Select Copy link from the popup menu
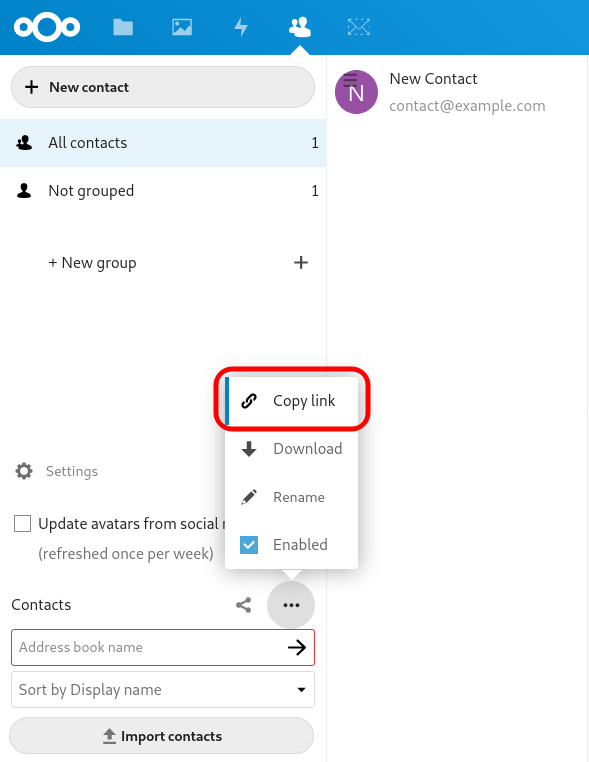589x762 pixels. (292, 401)
